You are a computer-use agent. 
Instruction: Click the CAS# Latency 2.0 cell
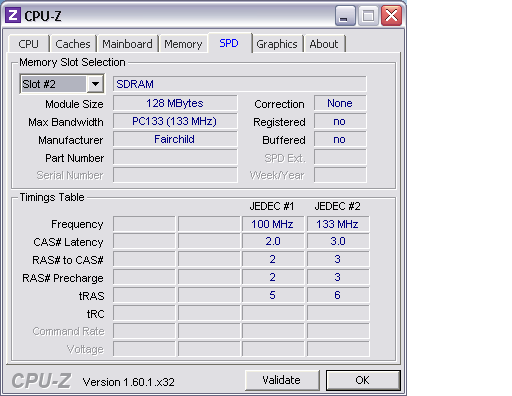(x=273, y=241)
